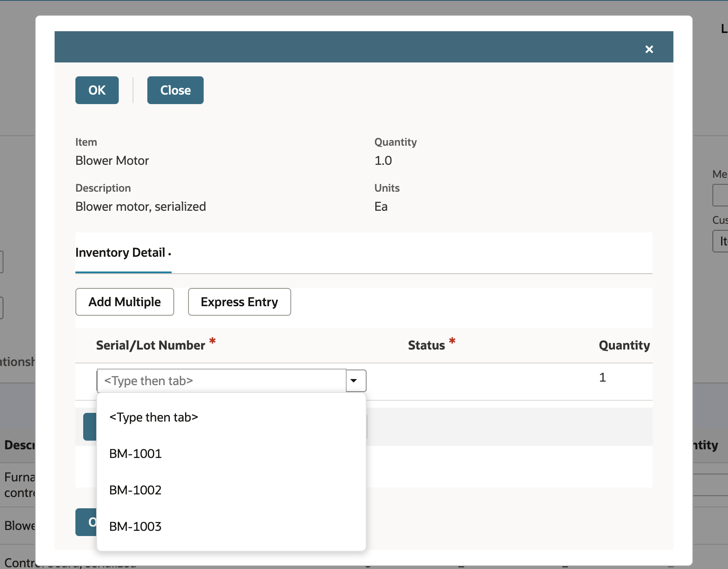
Task: Click the Add Multiple button
Action: click(x=125, y=302)
